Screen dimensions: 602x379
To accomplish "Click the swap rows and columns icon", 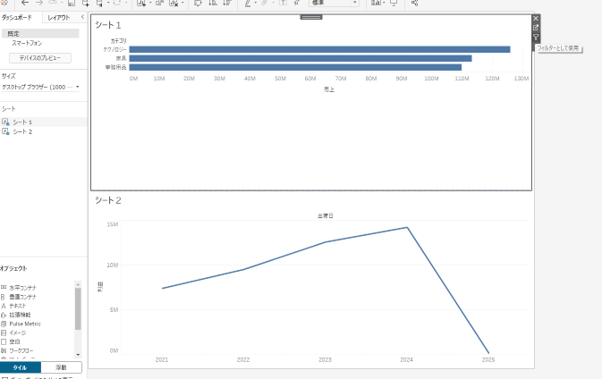I will (x=198, y=3).
